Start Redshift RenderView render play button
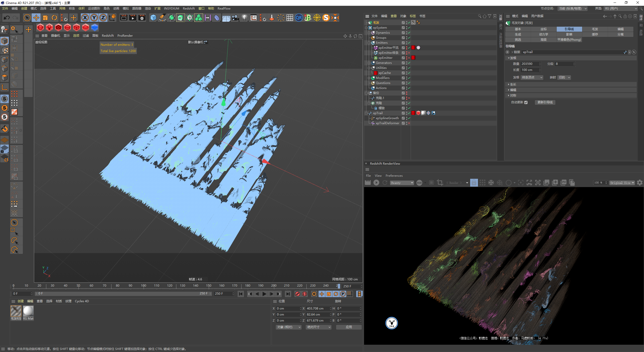This screenshot has height=352, width=644. pos(376,183)
